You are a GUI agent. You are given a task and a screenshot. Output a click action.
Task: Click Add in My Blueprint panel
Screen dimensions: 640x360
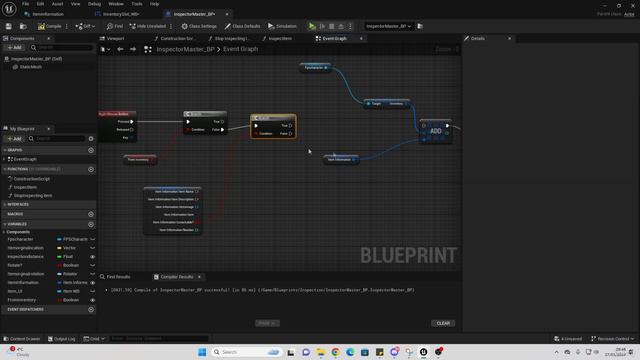click(x=14, y=139)
